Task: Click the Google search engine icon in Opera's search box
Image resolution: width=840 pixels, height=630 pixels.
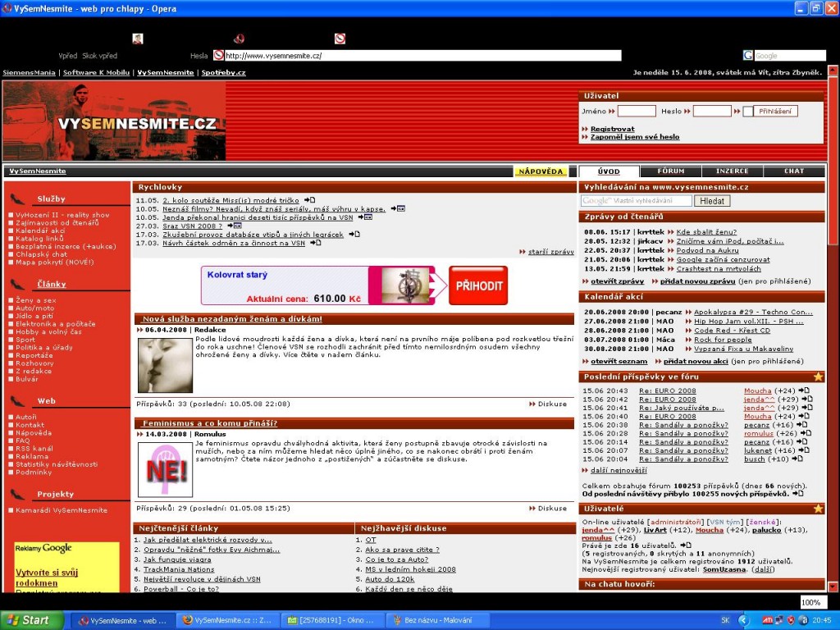Action: [x=748, y=55]
